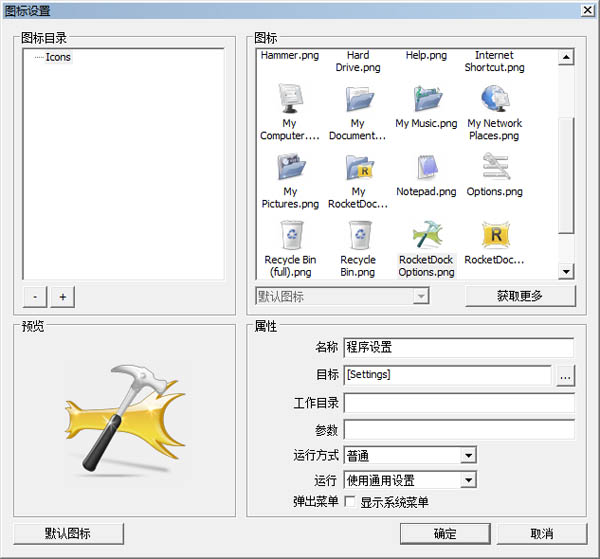
Task: Select the My Pictures icon
Action: tap(290, 167)
